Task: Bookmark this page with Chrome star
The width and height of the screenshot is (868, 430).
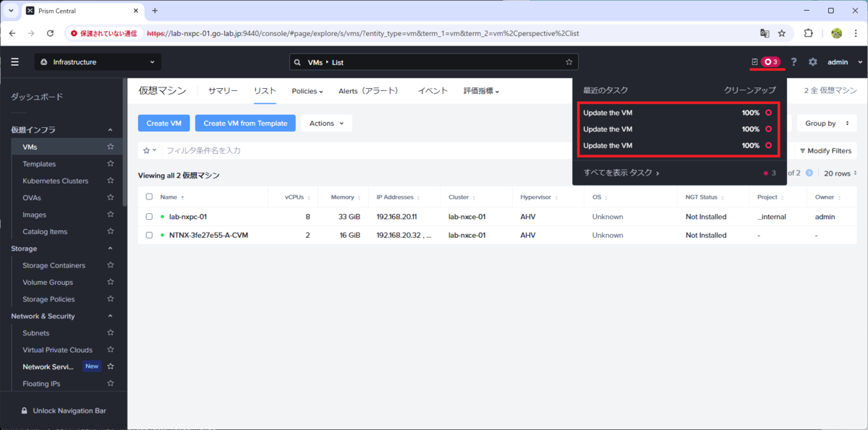Action: tap(782, 33)
